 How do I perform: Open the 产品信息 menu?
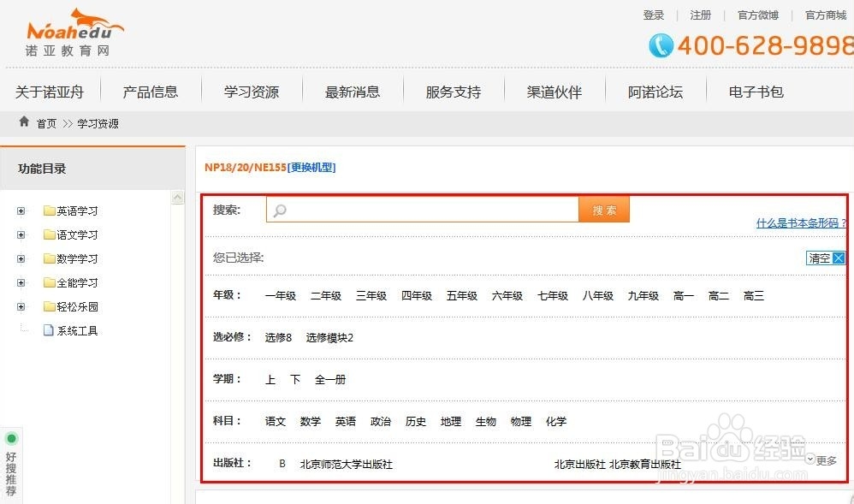point(151,92)
